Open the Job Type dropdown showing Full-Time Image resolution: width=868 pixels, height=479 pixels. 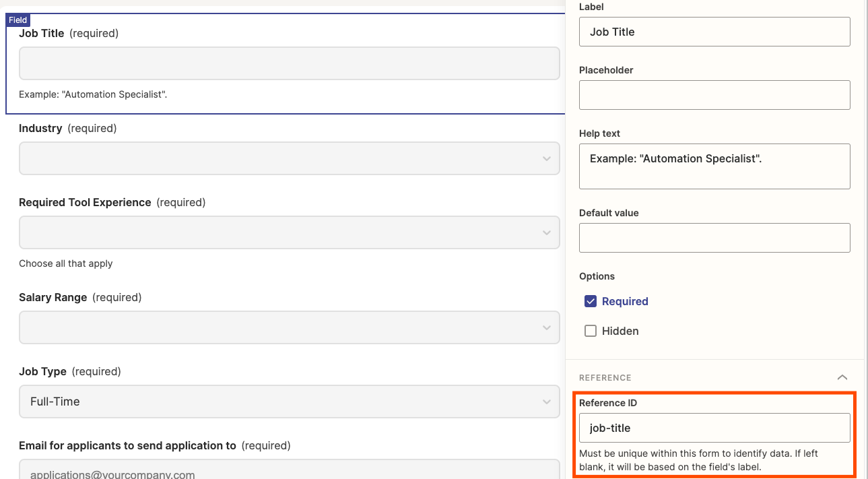290,402
